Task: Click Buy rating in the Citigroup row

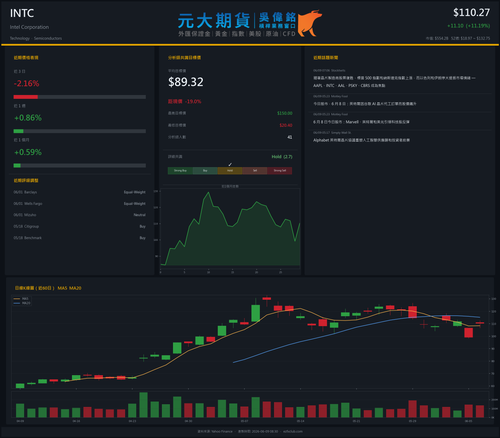Action: coord(143,226)
